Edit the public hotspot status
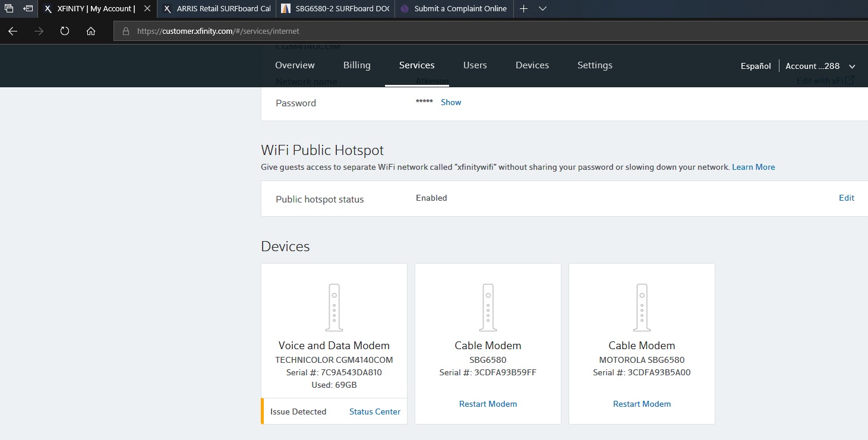 (x=846, y=198)
